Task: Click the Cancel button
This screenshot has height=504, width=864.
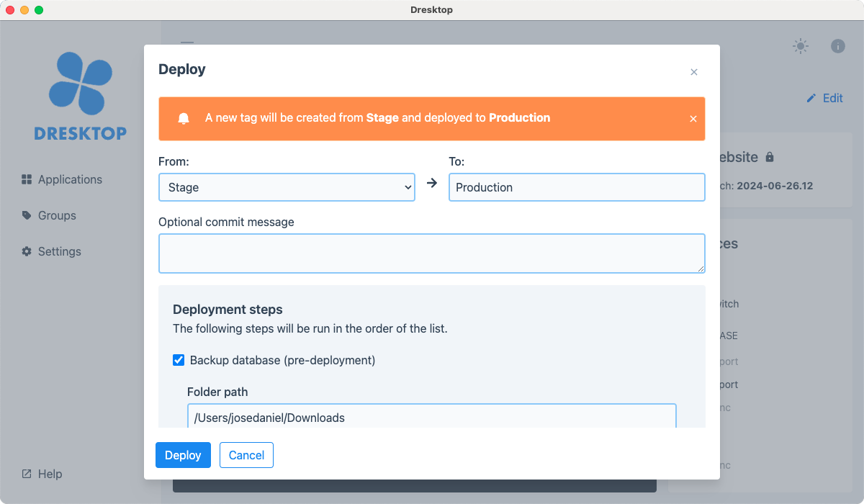Action: tap(246, 455)
